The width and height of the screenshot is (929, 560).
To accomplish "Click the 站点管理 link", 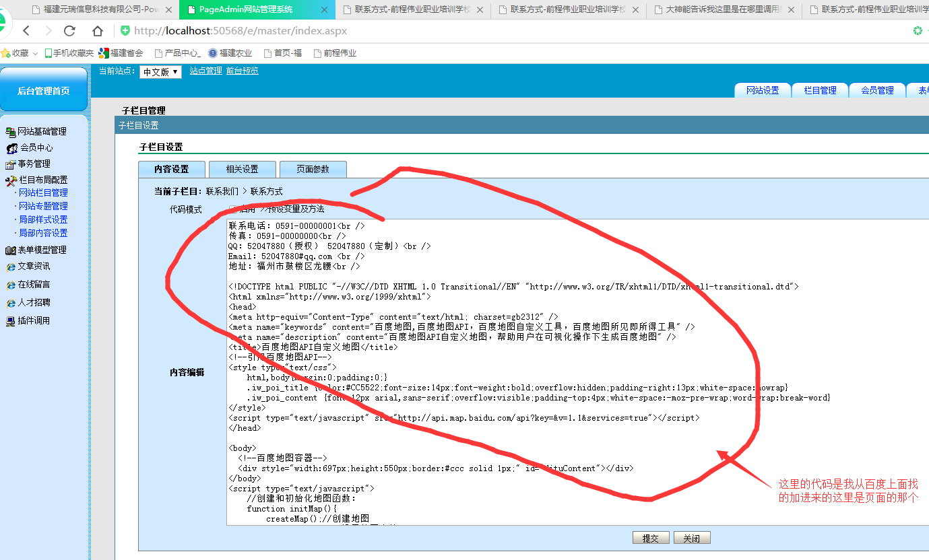I will click(205, 71).
